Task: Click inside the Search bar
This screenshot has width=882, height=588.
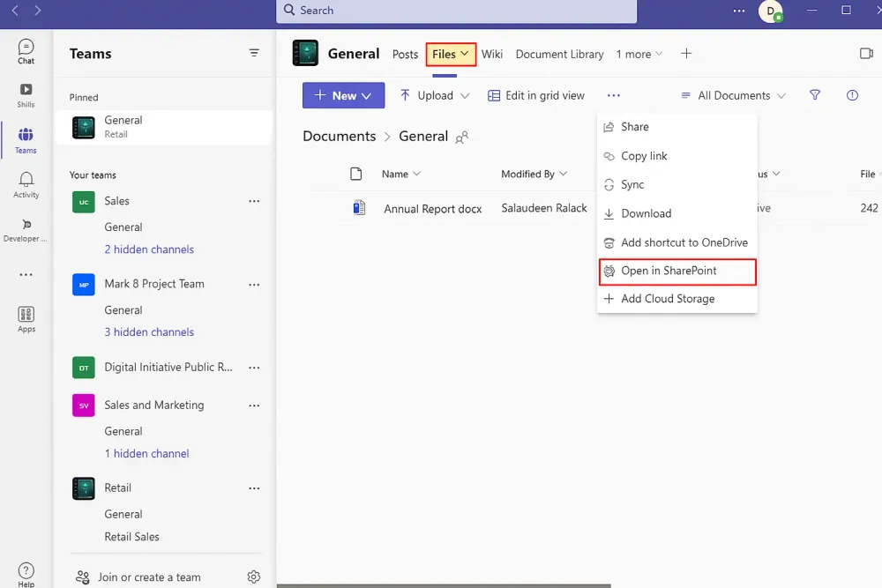Action: pyautogui.click(x=455, y=11)
